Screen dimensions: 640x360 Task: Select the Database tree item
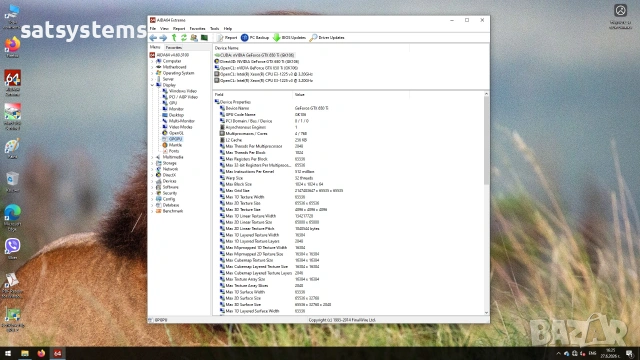click(x=171, y=205)
